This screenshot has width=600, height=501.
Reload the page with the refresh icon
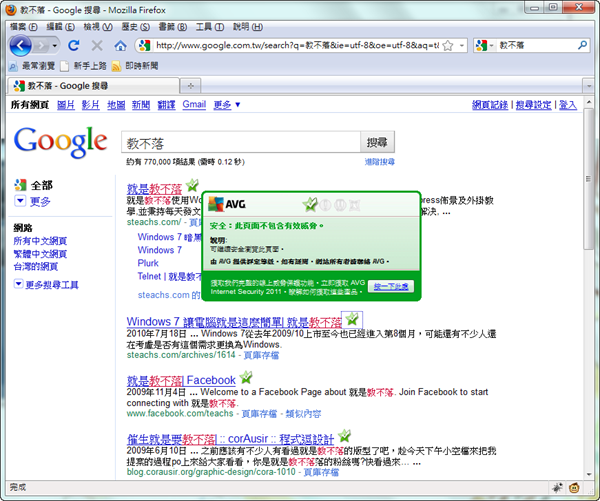point(74,46)
